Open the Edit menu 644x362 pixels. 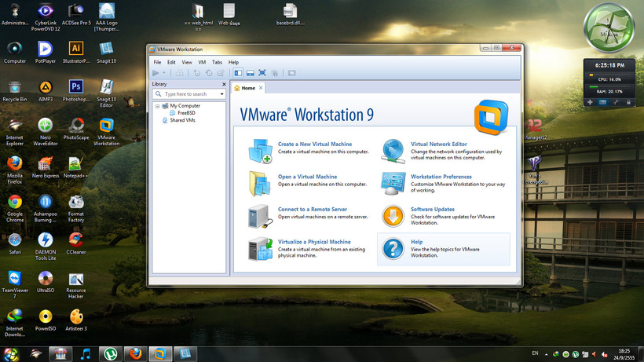coord(171,62)
